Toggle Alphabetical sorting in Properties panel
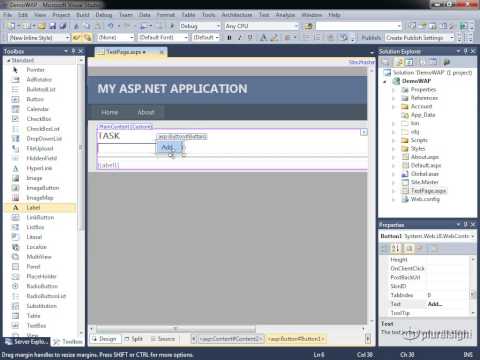Screen dimensions: 480x360 (396, 248)
